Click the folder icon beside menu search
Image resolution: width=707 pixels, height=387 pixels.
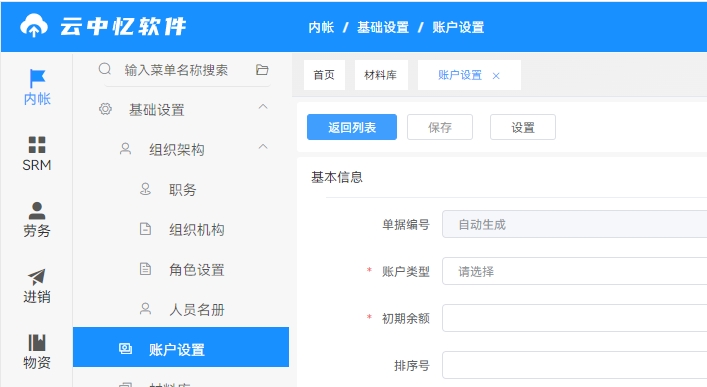262,69
